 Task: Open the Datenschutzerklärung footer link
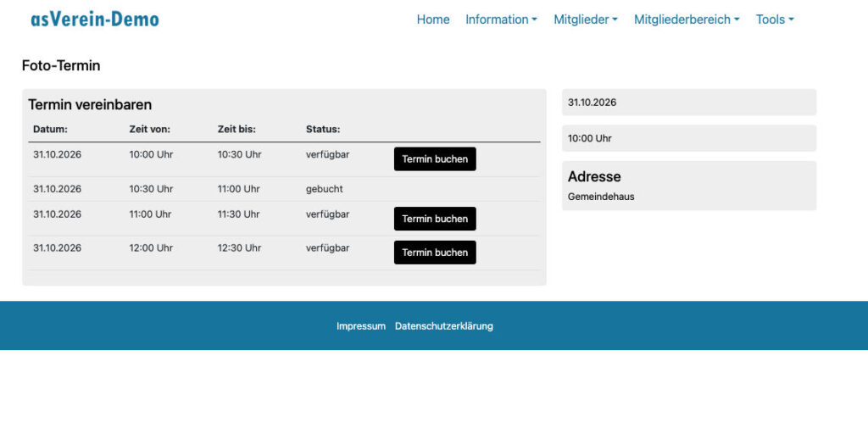point(443,326)
